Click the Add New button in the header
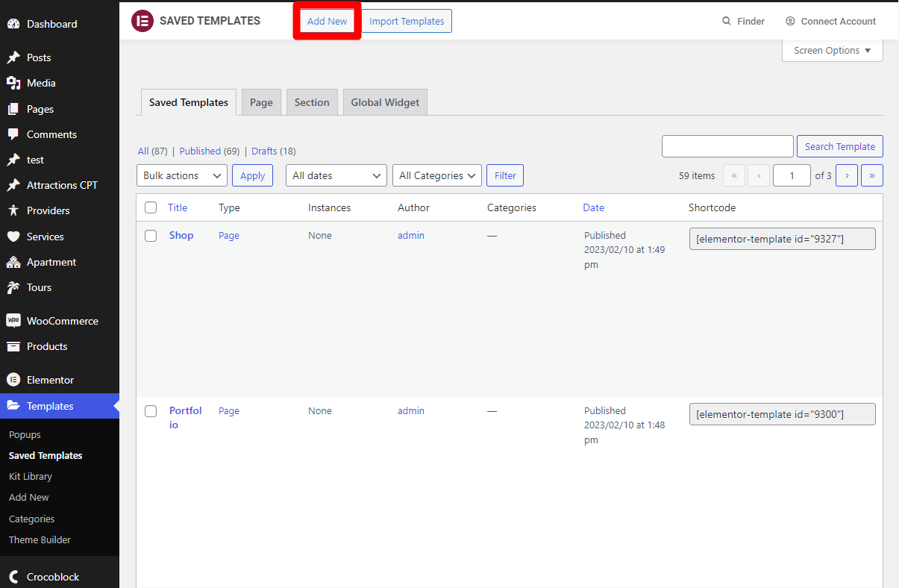The width and height of the screenshot is (899, 588). (x=327, y=21)
